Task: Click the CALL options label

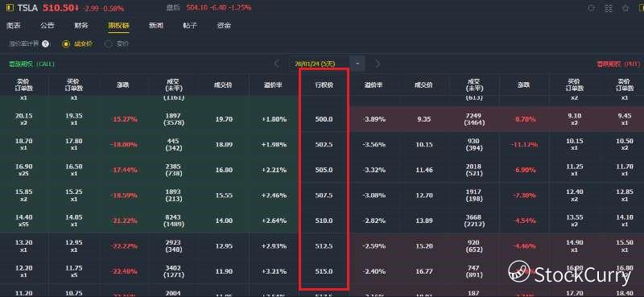Action: [x=31, y=64]
